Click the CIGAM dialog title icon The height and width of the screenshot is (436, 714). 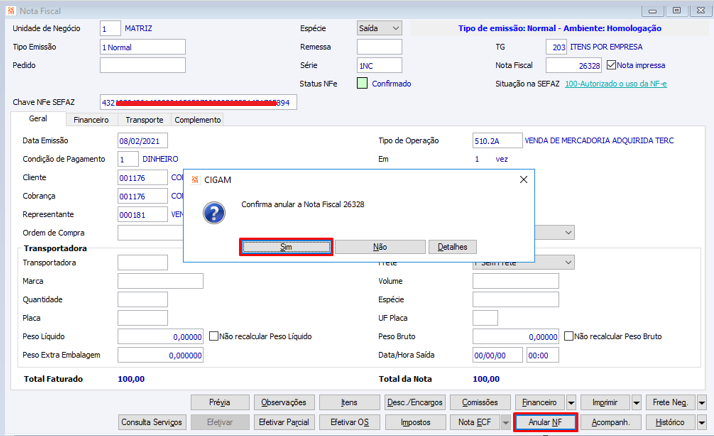pos(195,180)
